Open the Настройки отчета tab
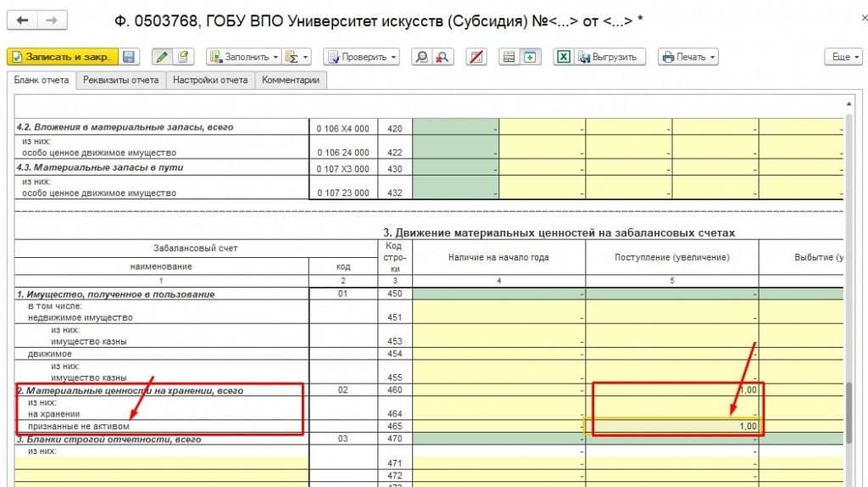The image size is (868, 487). coord(210,80)
